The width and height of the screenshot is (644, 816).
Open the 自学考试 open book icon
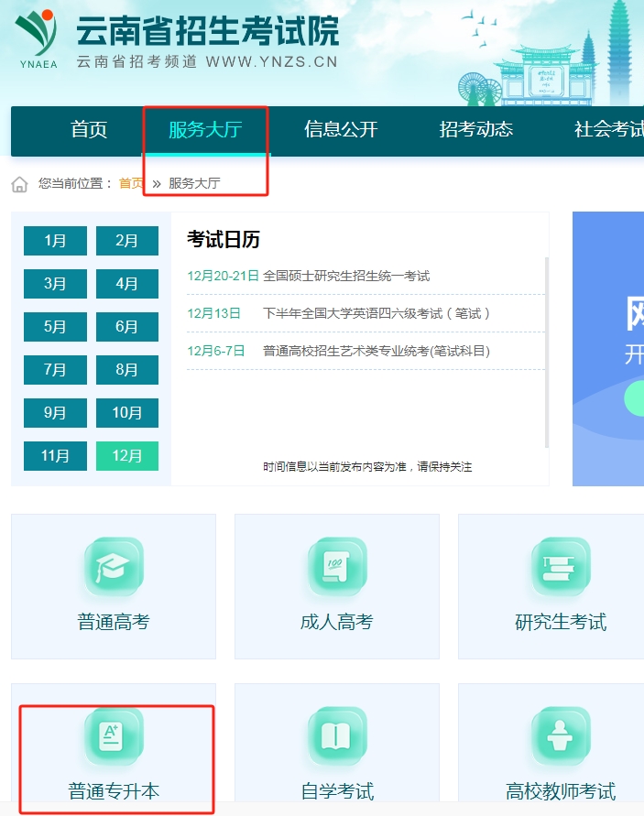point(337,737)
